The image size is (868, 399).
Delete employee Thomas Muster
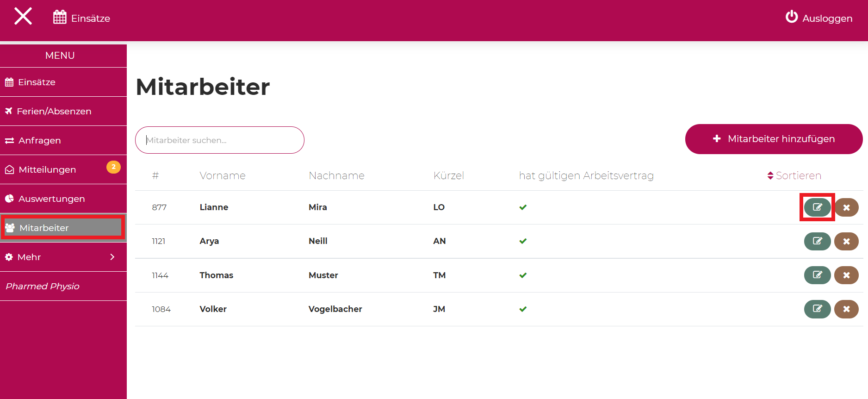pyautogui.click(x=846, y=275)
